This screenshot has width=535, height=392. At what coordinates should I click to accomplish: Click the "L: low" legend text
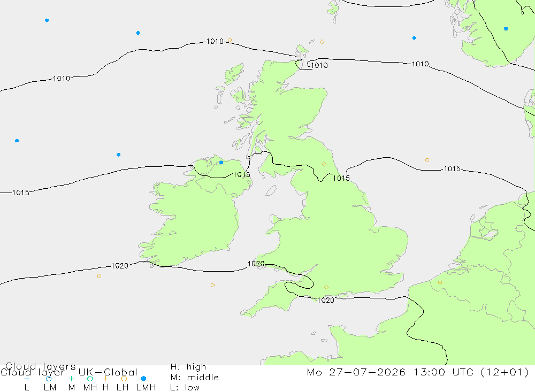185,388
